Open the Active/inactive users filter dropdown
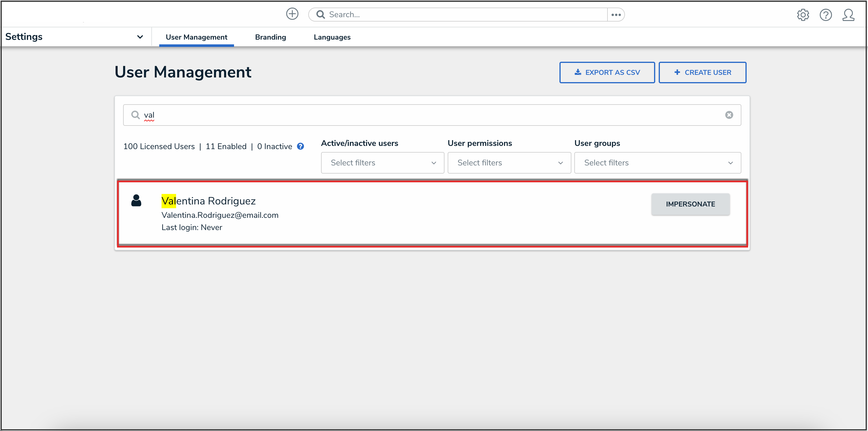Viewport: 868px width, 431px height. point(382,163)
